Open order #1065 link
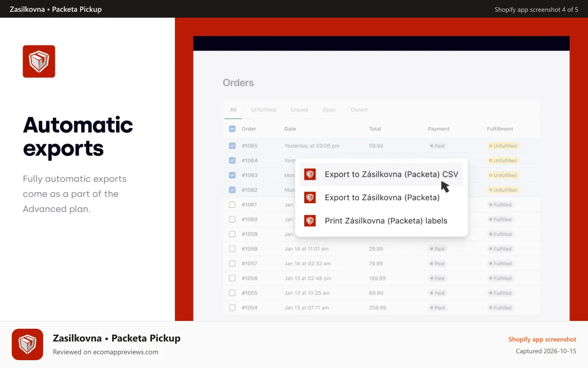The height and width of the screenshot is (368, 588). [249, 146]
